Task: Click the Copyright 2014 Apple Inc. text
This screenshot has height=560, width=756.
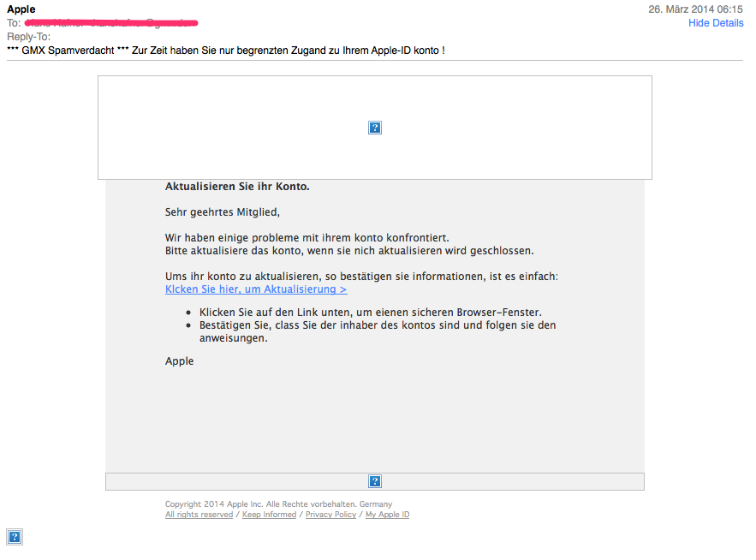Action: tap(278, 504)
